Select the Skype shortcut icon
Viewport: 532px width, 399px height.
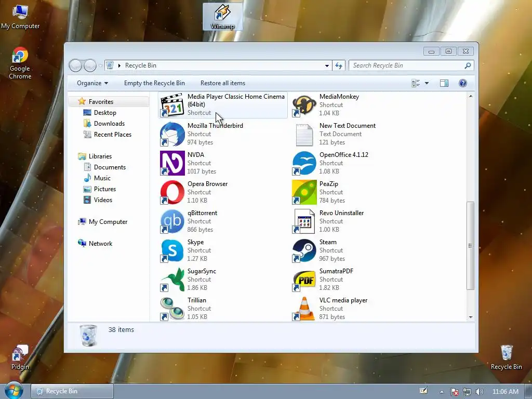tap(172, 251)
